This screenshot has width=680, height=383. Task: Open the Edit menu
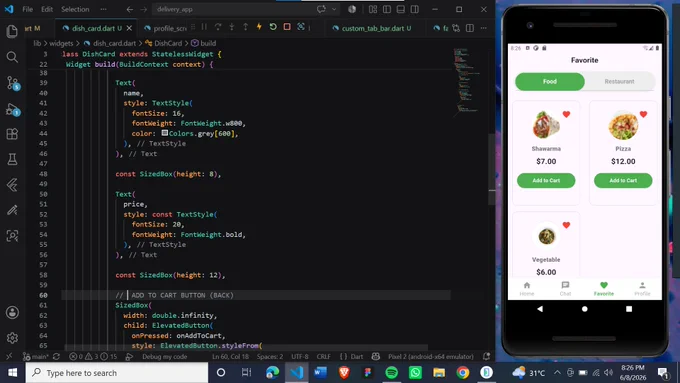[47, 9]
